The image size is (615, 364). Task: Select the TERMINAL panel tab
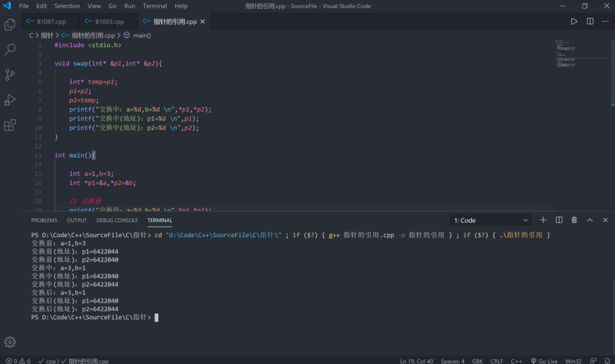click(160, 220)
